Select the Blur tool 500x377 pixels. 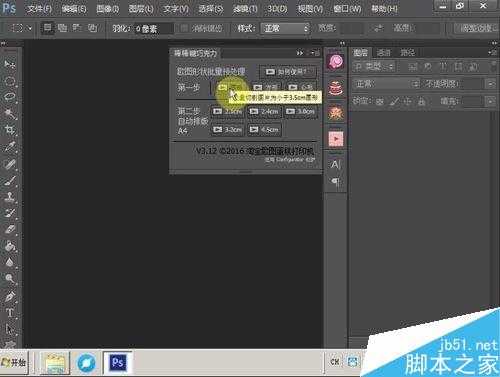tap(10, 262)
